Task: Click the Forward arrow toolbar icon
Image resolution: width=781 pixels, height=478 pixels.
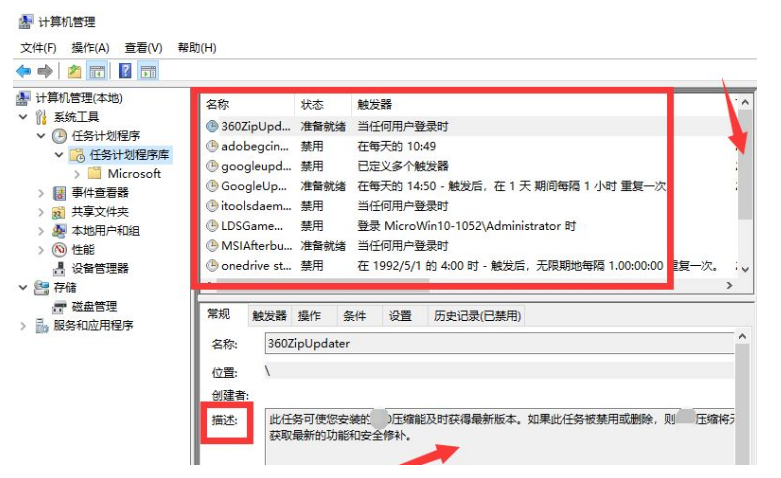Action: click(x=44, y=71)
